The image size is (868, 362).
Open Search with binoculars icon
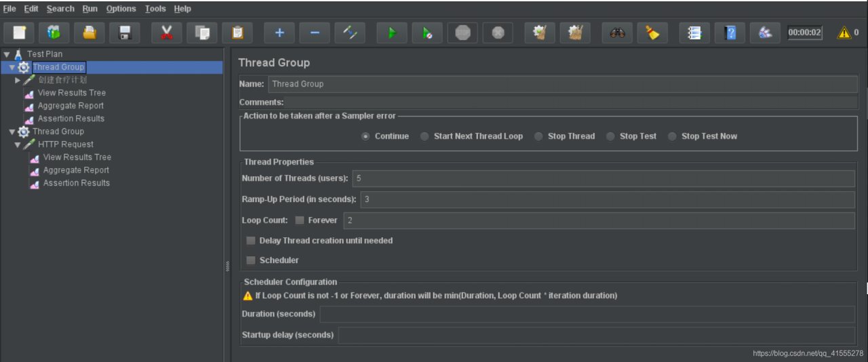point(617,33)
